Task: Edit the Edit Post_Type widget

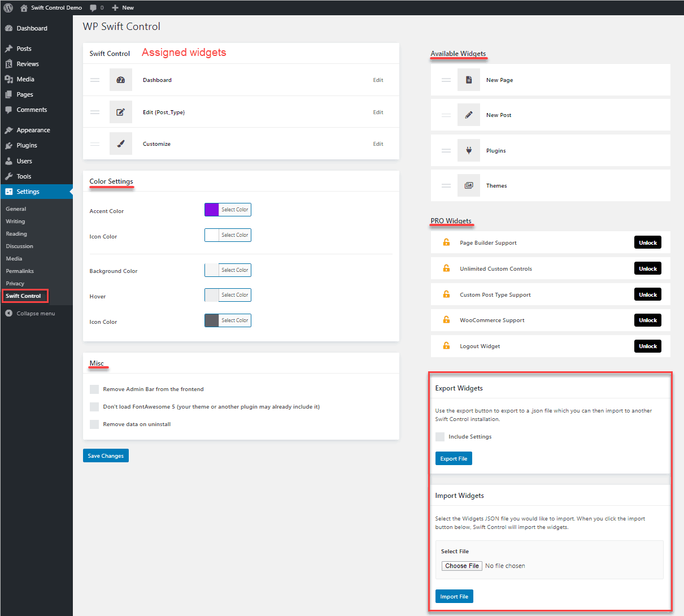Action: pyautogui.click(x=378, y=112)
